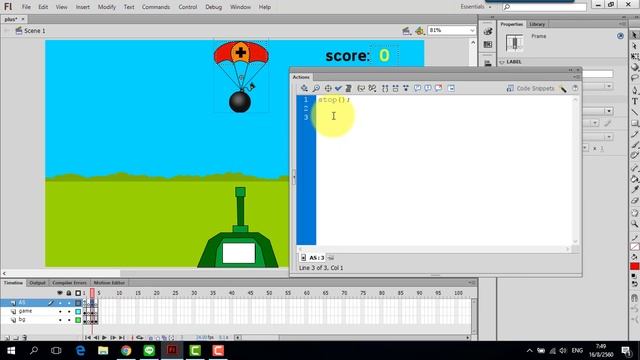This screenshot has width=640, height=360.
Task: Click Remove comment icon with red mark
Action: 438,88
